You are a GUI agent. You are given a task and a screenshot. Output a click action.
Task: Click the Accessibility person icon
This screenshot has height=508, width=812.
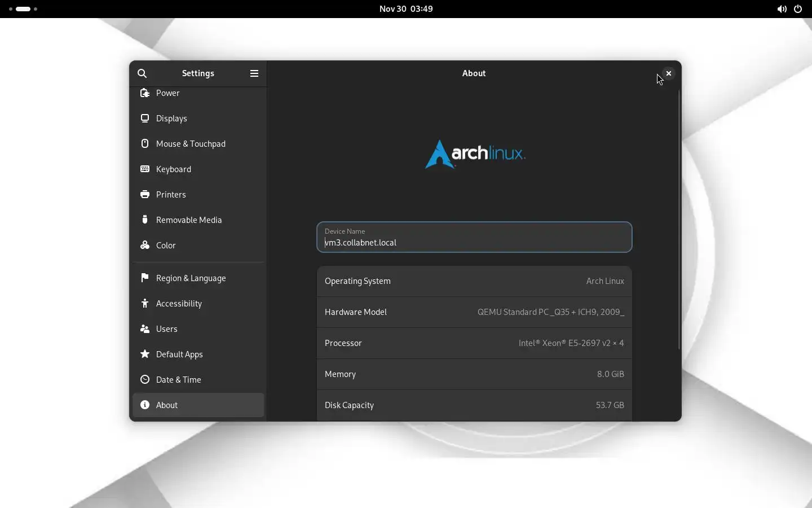[145, 304]
